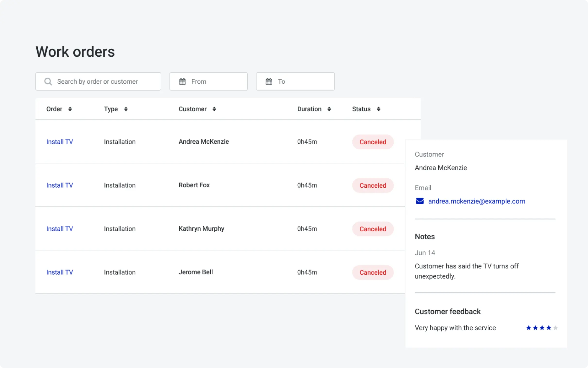Click the email envelope icon
This screenshot has height=368, width=588.
[420, 201]
